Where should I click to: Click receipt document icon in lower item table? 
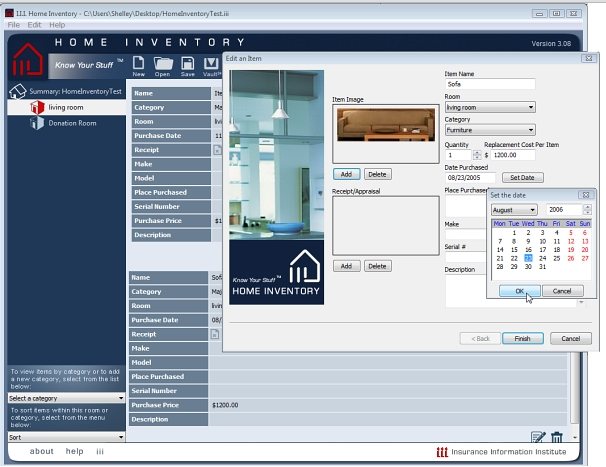click(215, 334)
